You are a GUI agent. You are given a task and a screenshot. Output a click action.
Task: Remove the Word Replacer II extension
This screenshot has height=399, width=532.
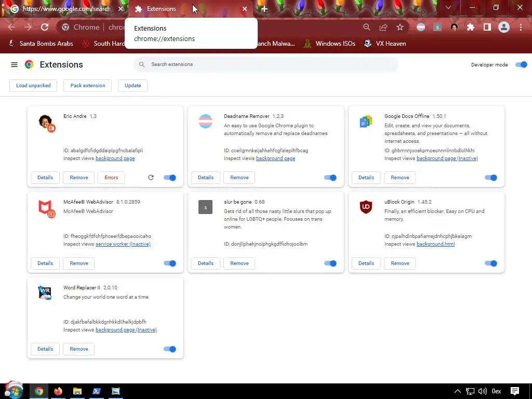tap(79, 349)
